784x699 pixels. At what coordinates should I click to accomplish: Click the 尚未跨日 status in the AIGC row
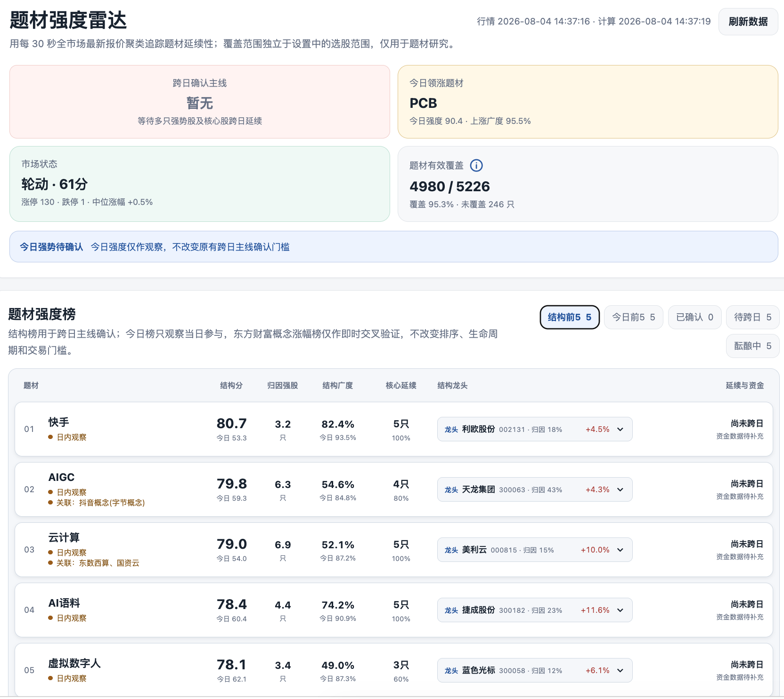point(747,484)
